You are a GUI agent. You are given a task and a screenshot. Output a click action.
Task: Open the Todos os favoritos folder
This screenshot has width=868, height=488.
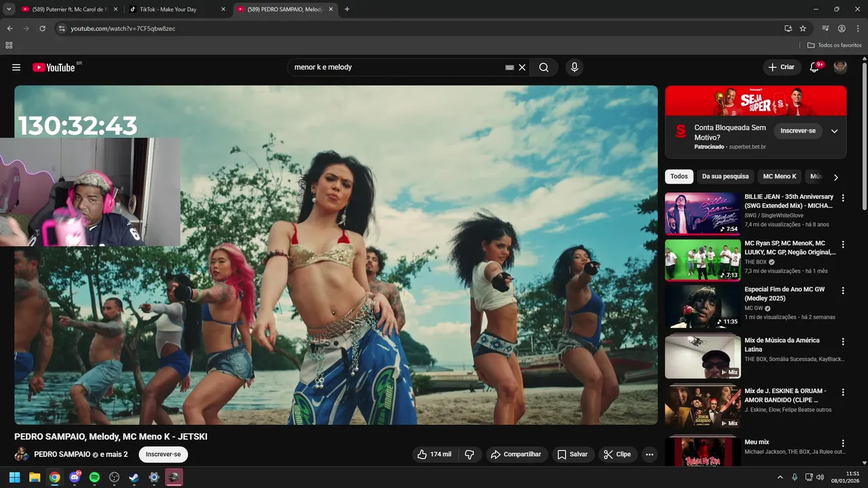[x=835, y=45]
